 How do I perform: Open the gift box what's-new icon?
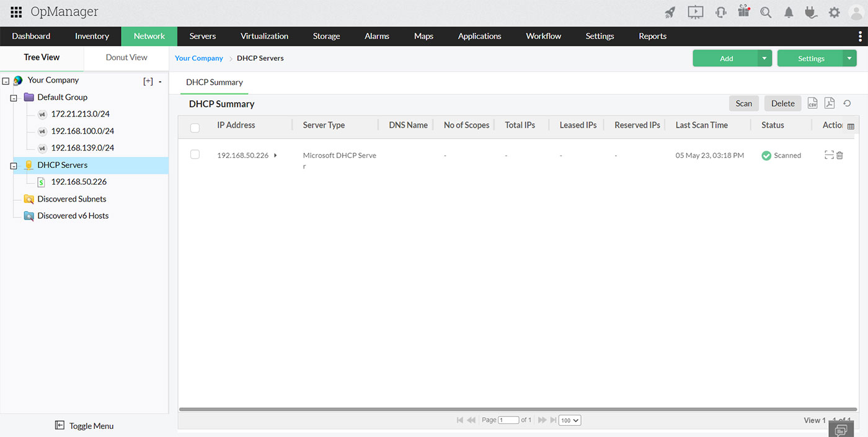[743, 12]
